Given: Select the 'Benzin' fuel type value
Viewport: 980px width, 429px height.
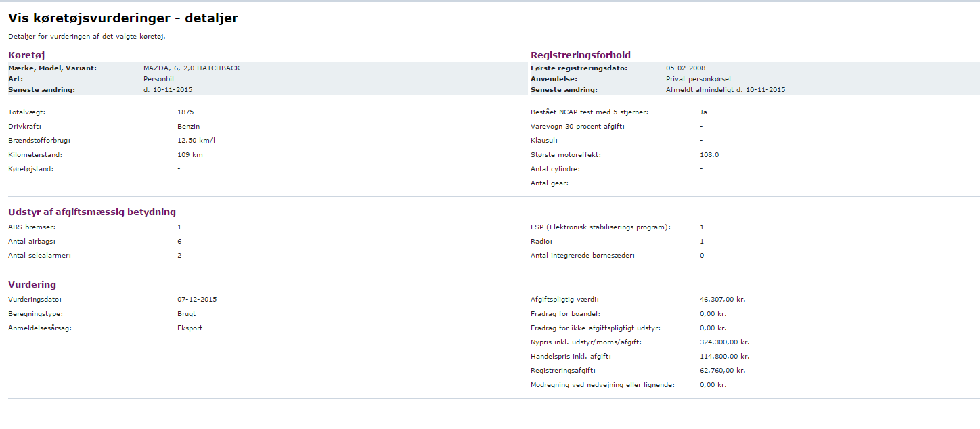Looking at the screenshot, I should coord(189,126).
